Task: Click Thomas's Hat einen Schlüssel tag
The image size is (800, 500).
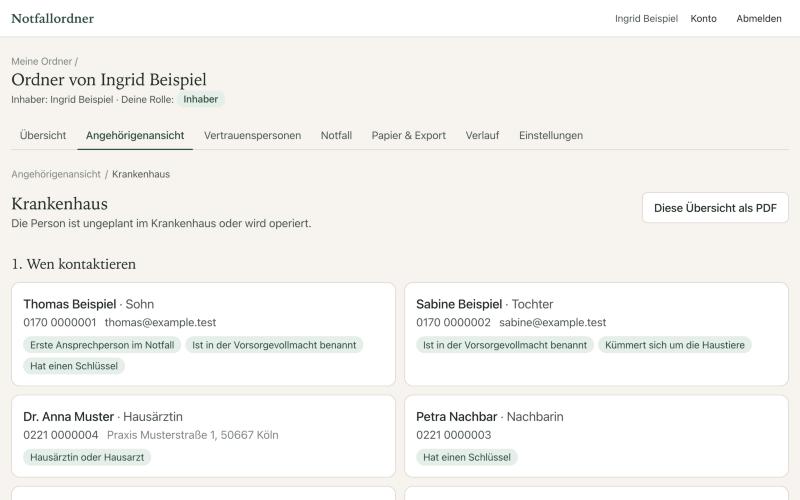Action: (x=74, y=366)
